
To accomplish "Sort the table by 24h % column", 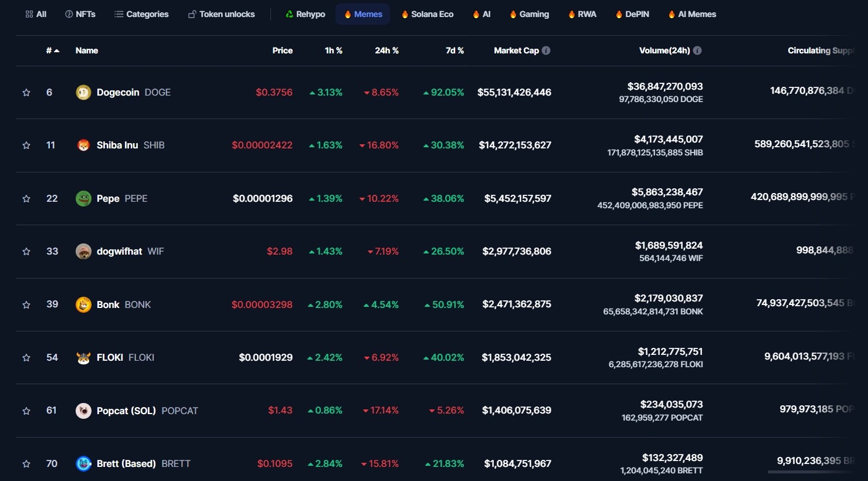I will pos(386,50).
